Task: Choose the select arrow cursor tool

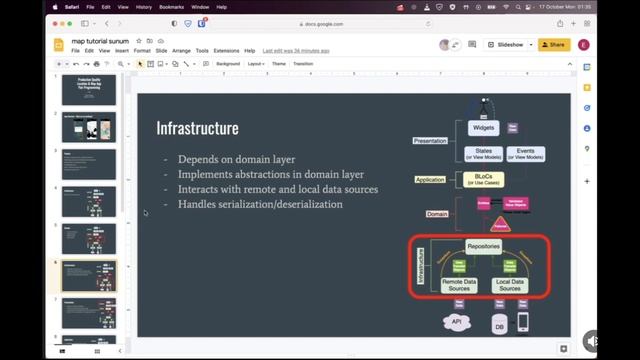Action: click(x=140, y=64)
